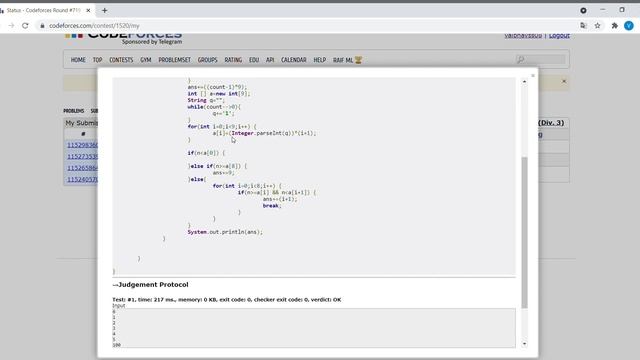Open a new browser tab
Image resolution: width=640 pixels, height=360 pixels.
coord(104,11)
